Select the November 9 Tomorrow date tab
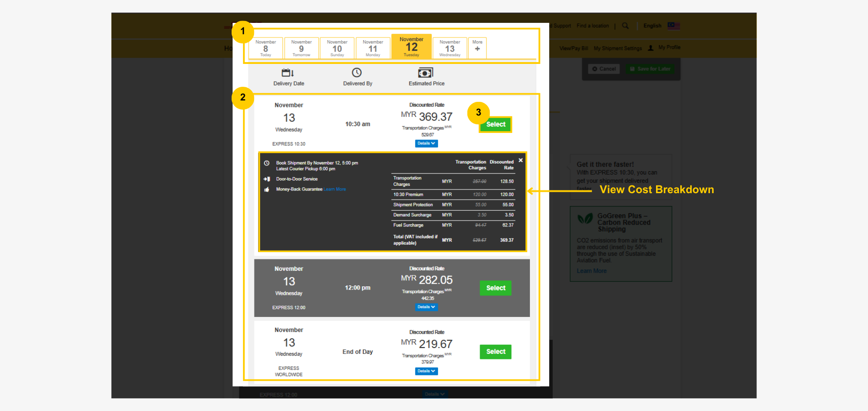 (x=302, y=48)
